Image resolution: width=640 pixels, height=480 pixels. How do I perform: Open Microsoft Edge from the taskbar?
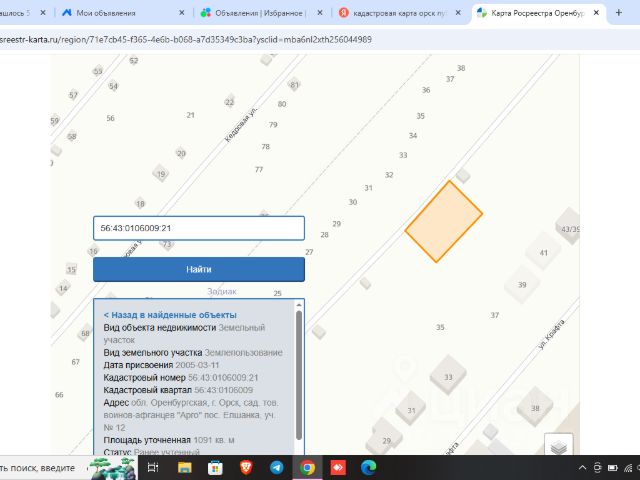369,468
